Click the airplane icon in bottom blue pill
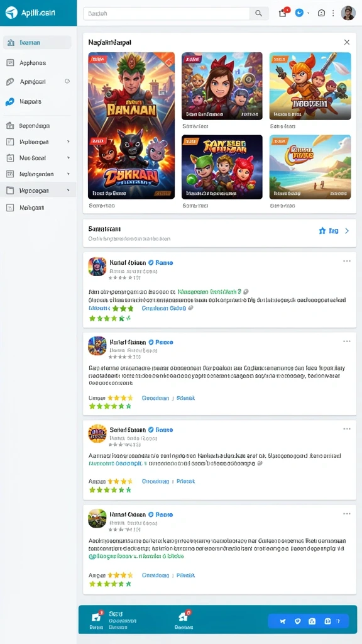362x644 pixels. pos(283,621)
